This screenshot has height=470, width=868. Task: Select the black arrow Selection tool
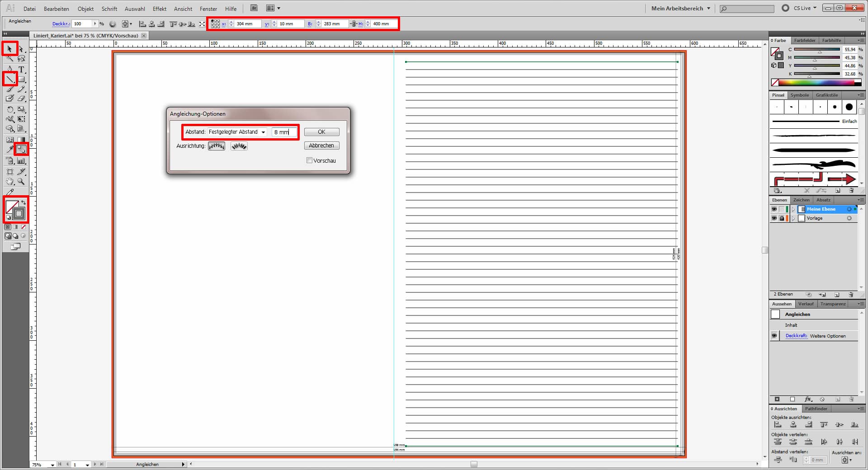pos(9,48)
